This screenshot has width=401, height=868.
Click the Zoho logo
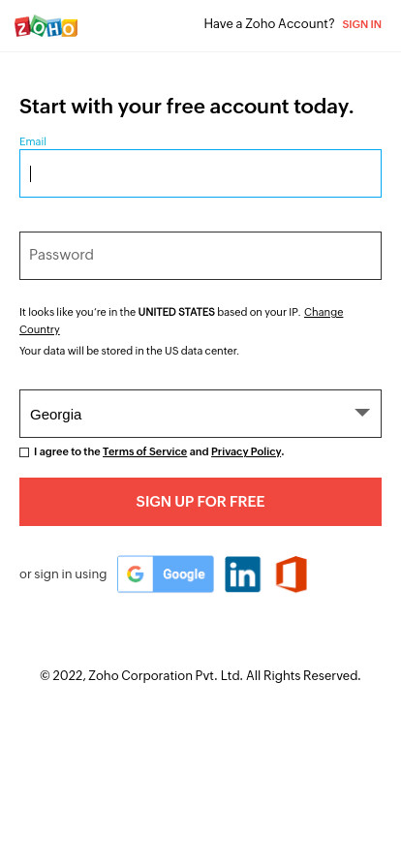point(46,26)
